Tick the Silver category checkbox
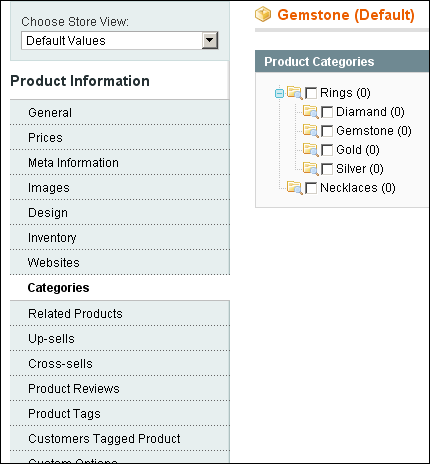Screen dimensions: 430x464 [327, 169]
